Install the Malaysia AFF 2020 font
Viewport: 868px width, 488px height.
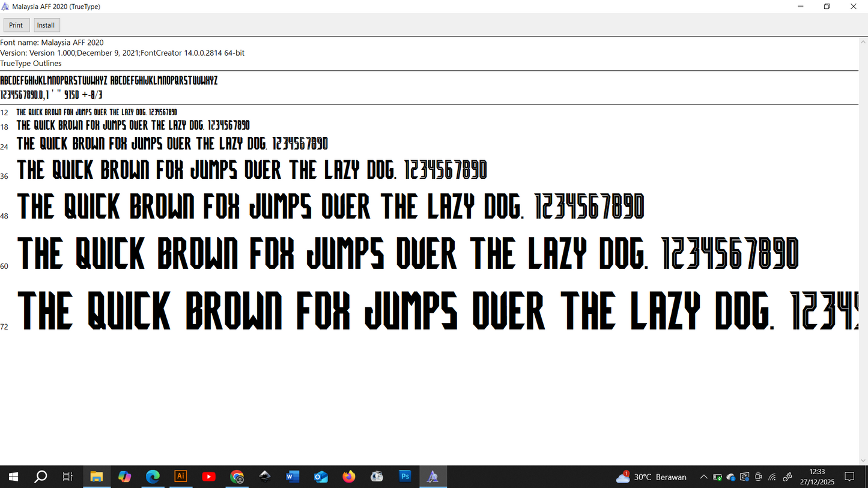point(46,25)
